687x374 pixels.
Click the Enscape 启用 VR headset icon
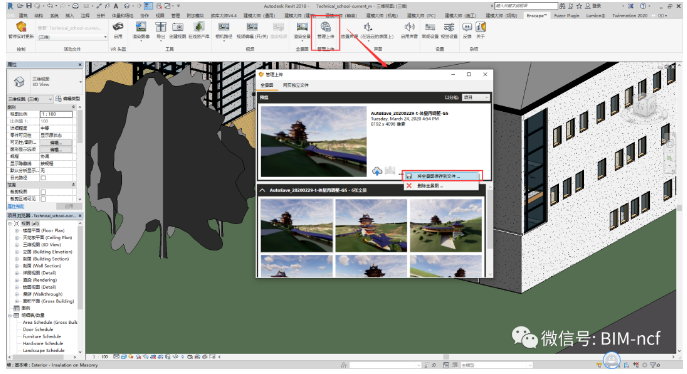(118, 27)
